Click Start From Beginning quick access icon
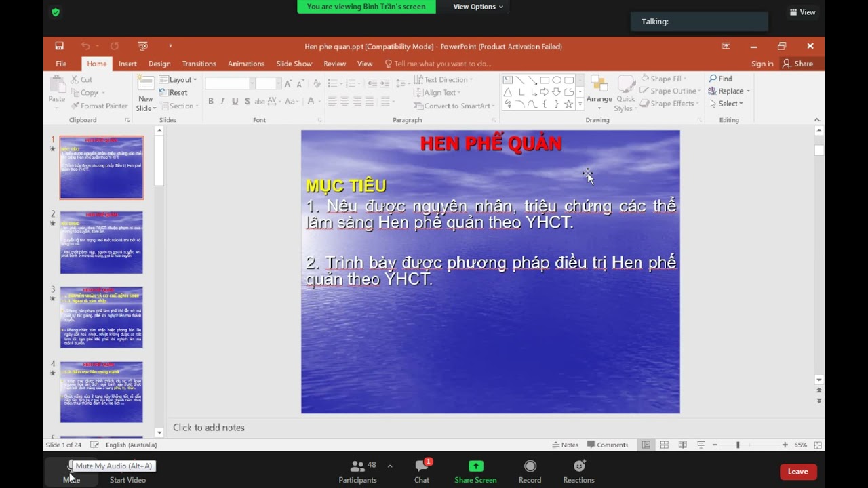This screenshot has width=868, height=488. click(142, 46)
